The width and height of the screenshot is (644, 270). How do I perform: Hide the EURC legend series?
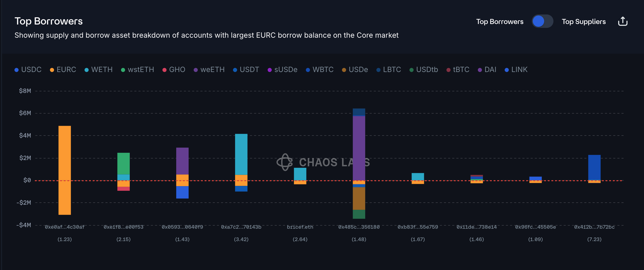pos(63,70)
